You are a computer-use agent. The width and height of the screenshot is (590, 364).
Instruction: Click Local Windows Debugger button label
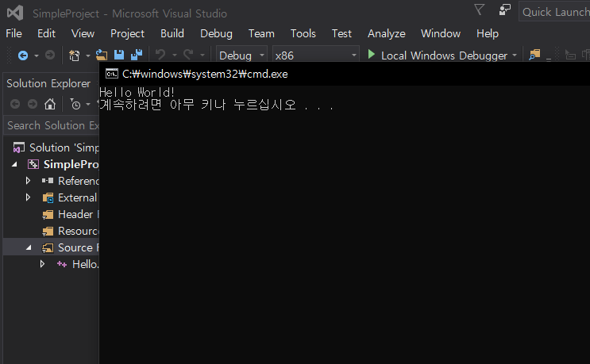click(444, 56)
